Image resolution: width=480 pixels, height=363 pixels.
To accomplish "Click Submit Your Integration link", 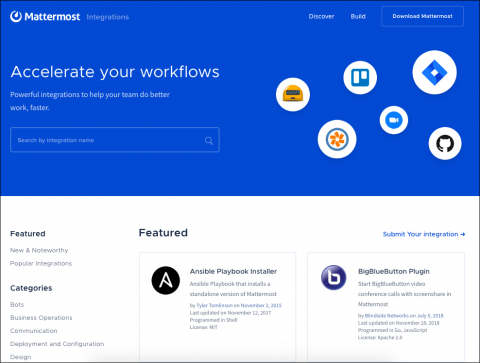I will [424, 234].
